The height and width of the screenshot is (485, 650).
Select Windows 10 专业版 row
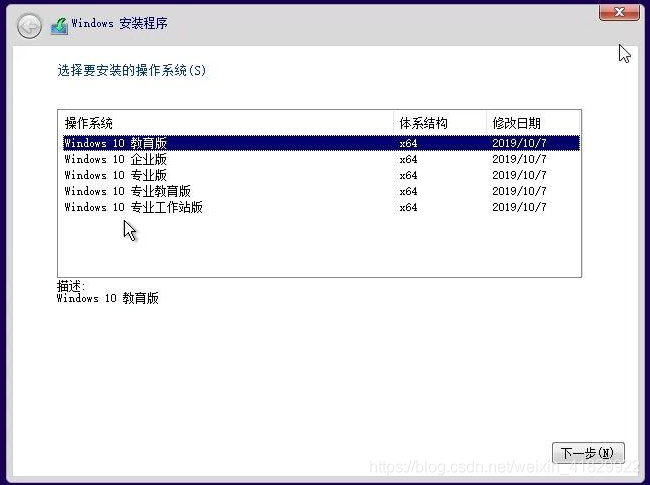point(321,175)
